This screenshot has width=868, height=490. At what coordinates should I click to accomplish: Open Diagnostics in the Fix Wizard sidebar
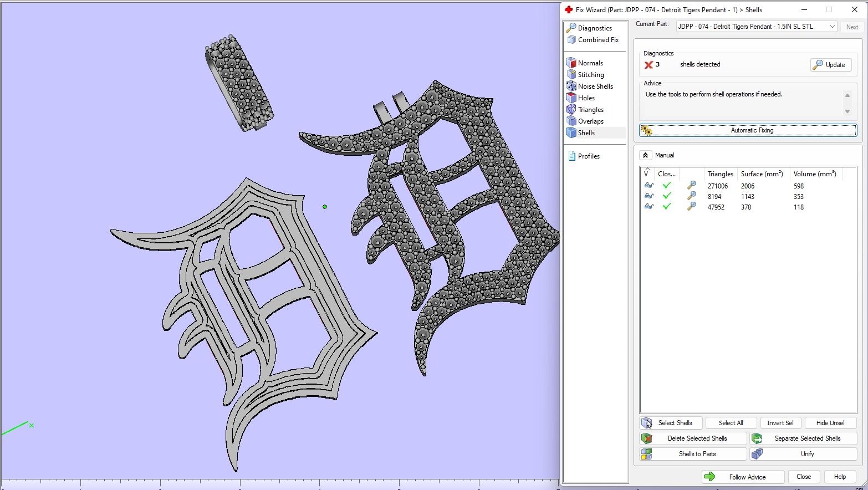595,28
